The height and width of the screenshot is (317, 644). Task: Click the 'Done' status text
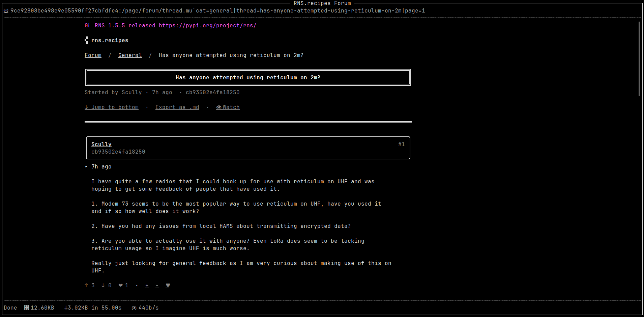tap(10, 308)
